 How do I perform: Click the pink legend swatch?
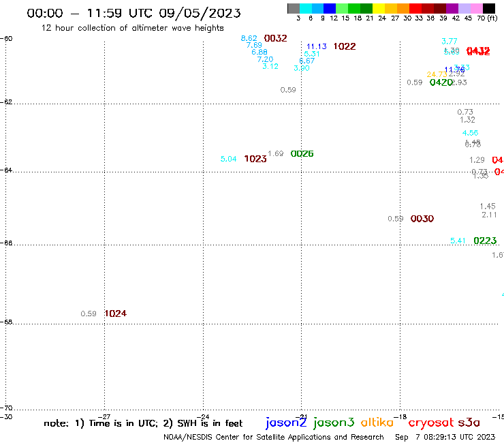476,8
